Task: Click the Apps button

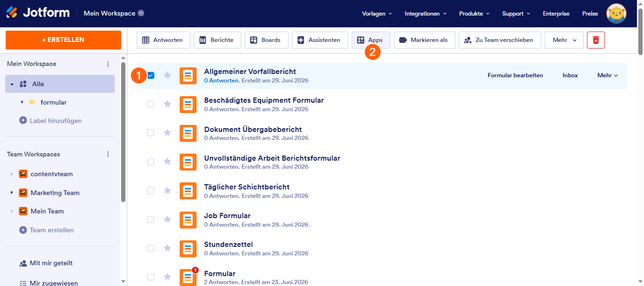Action: [371, 40]
